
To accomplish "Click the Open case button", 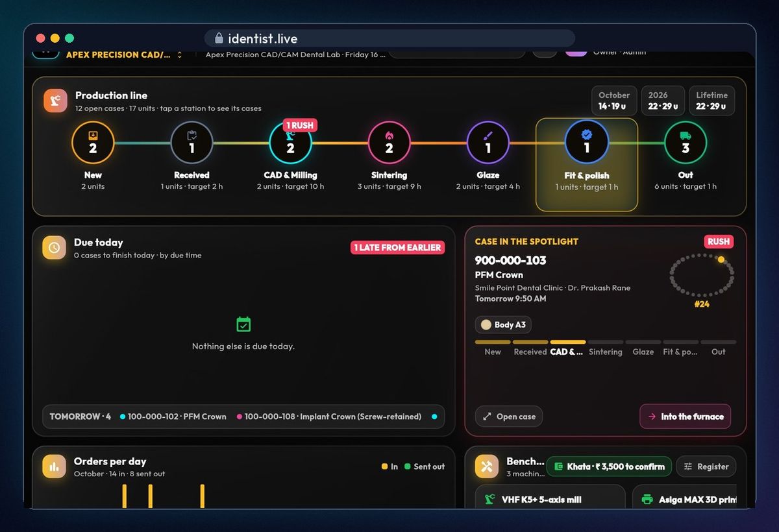I will pos(509,417).
